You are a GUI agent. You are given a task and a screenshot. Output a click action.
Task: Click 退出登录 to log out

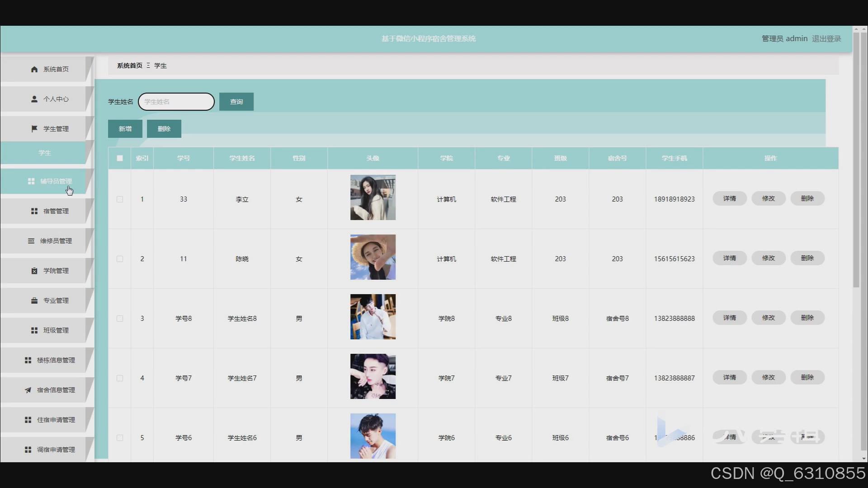coord(826,39)
